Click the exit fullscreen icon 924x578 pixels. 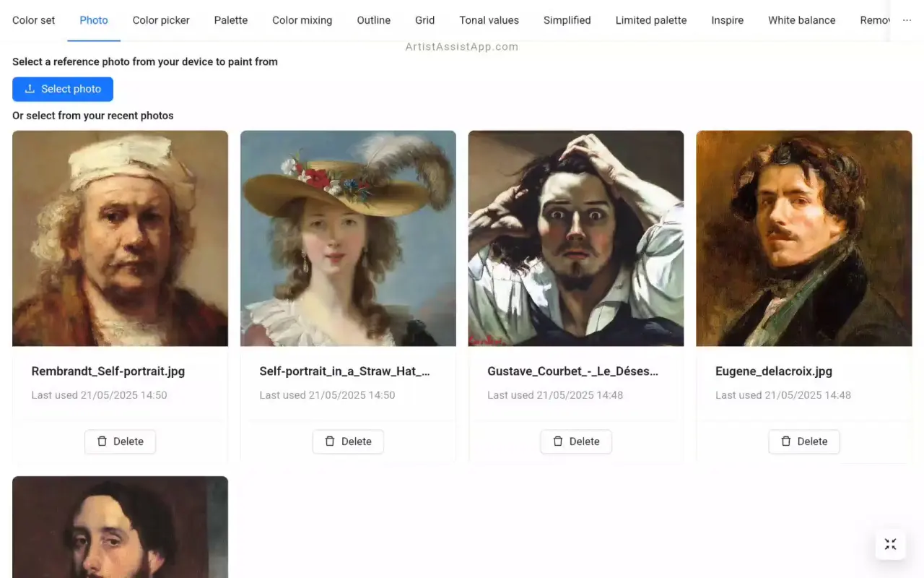(x=891, y=545)
